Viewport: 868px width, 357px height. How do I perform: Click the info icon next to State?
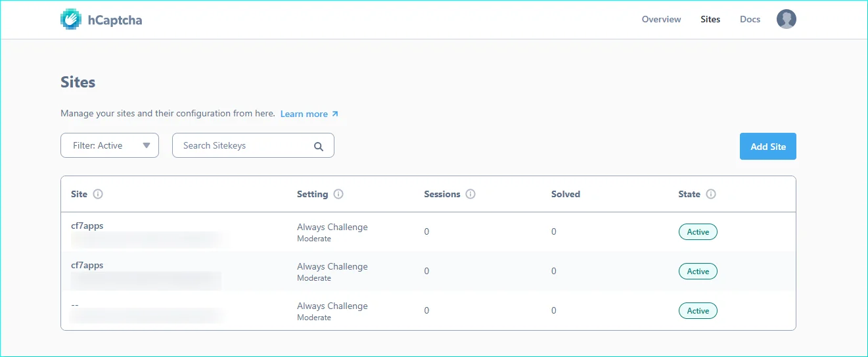tap(711, 194)
